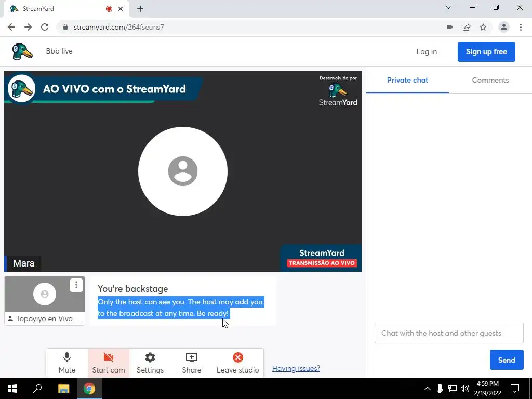This screenshot has width=532, height=399.
Task: Show hidden system tray icons
Action: pos(428,389)
